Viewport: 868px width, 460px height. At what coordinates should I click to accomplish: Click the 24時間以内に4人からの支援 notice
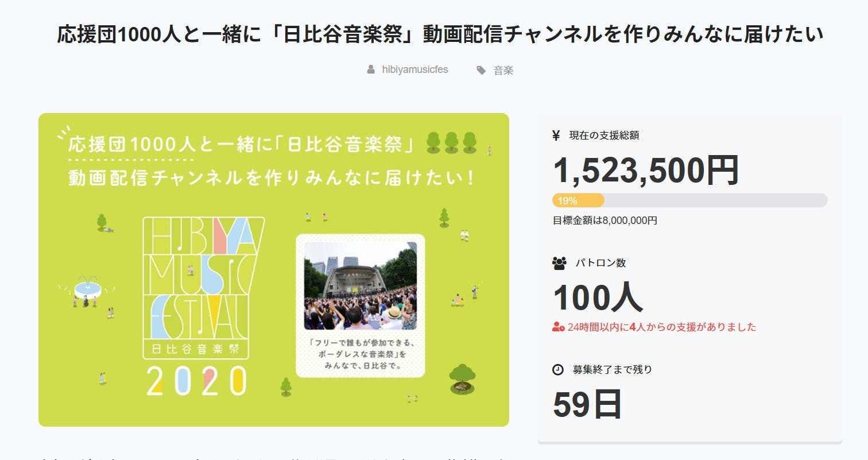(661, 327)
